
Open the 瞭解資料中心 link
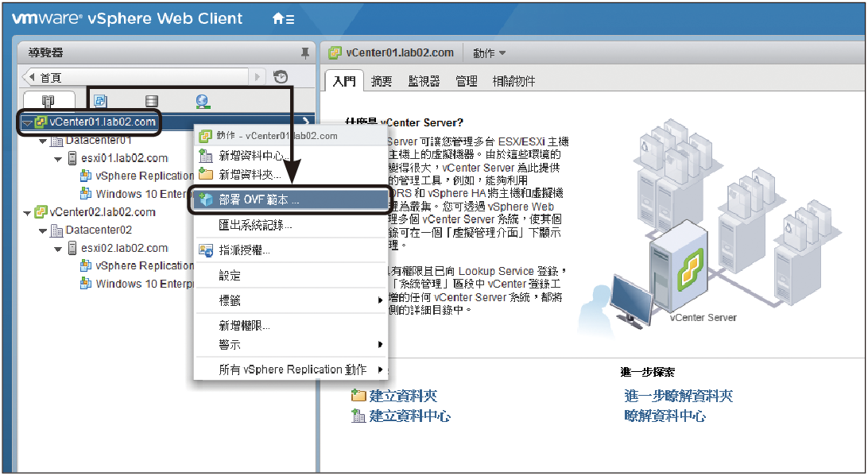665,416
